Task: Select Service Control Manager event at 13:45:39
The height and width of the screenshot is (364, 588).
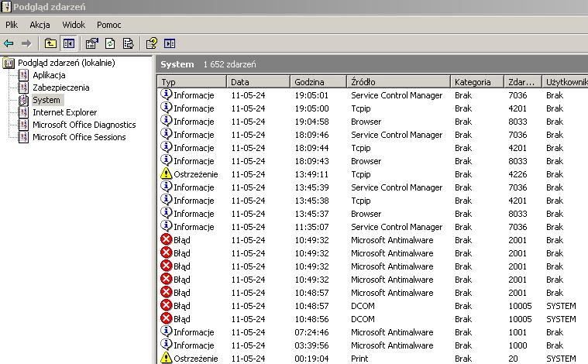Action: [373, 187]
